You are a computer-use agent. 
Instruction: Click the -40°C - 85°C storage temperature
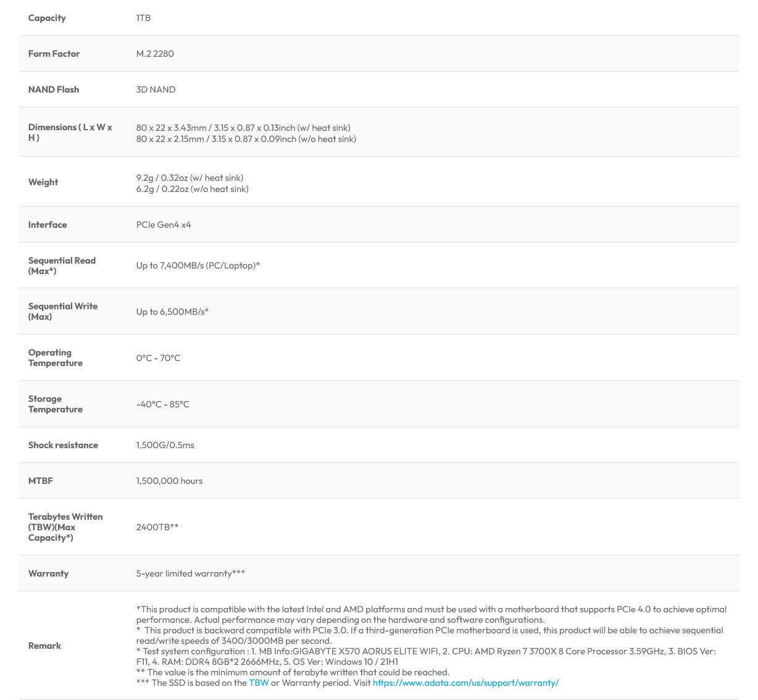tap(163, 404)
